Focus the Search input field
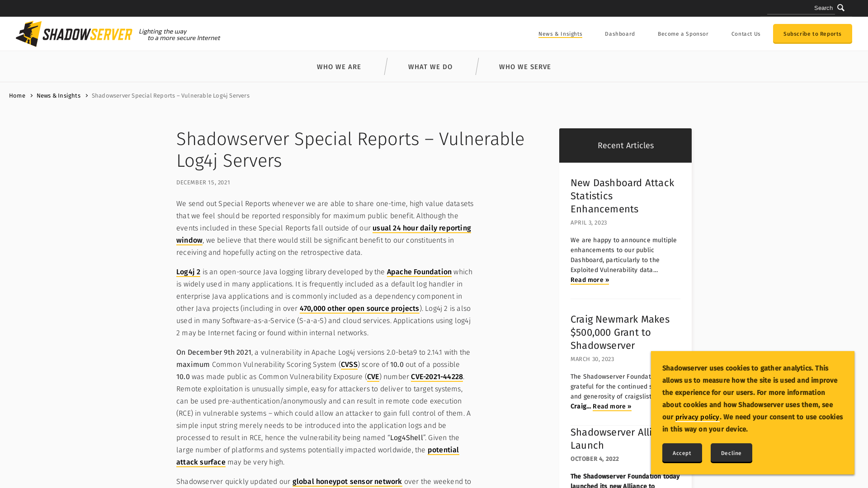 [801, 8]
